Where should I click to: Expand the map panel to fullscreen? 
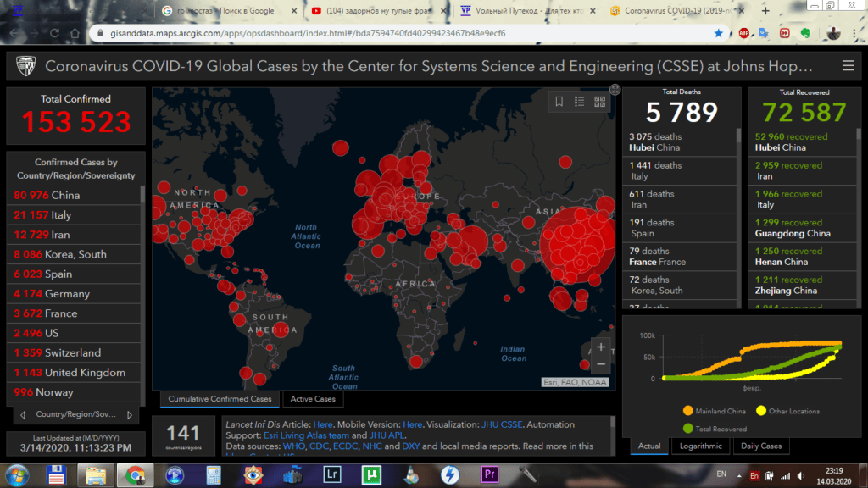click(615, 89)
